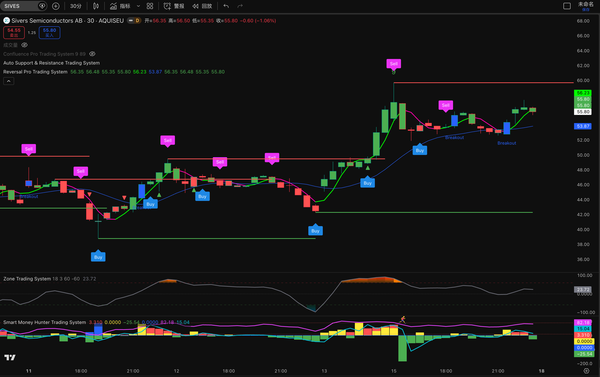Click the blue 53.87 price axis tag
Screen dimensions: 600x377
(583, 126)
